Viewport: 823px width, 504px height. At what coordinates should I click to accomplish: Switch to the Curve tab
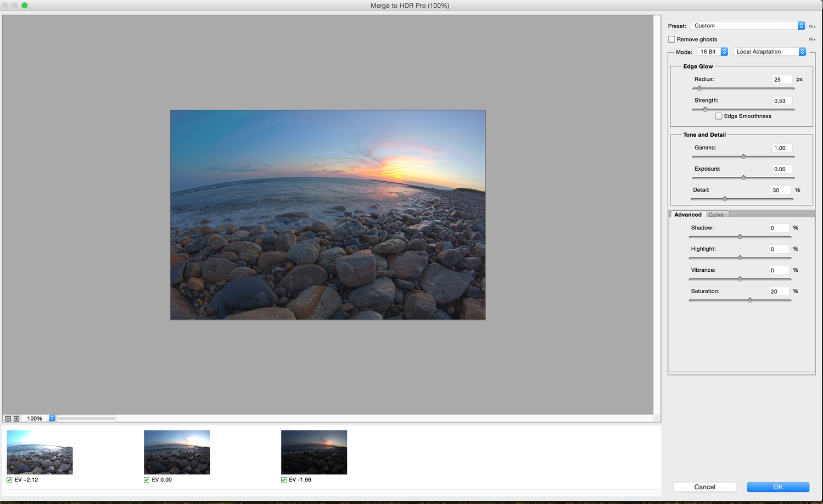click(x=716, y=215)
